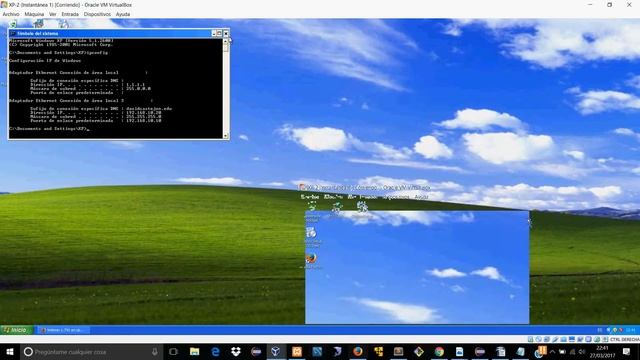
Task: Open the command prompt window icon menu
Action: click(x=13, y=33)
